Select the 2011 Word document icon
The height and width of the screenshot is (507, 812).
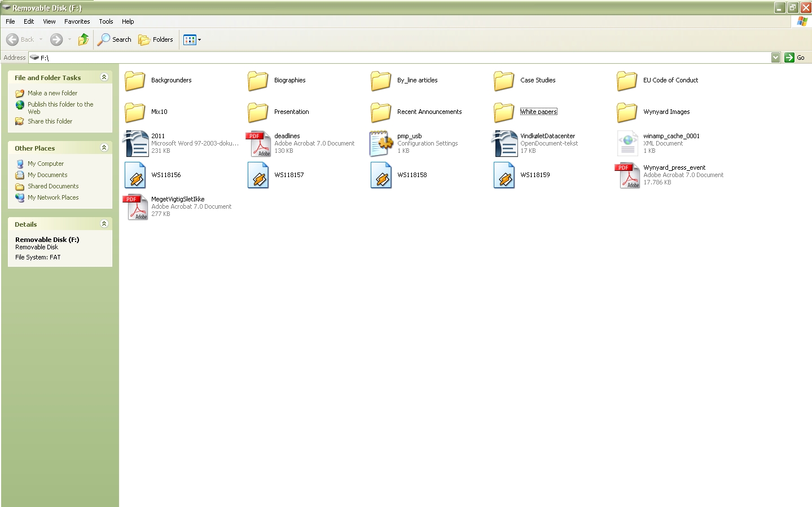[x=135, y=143]
